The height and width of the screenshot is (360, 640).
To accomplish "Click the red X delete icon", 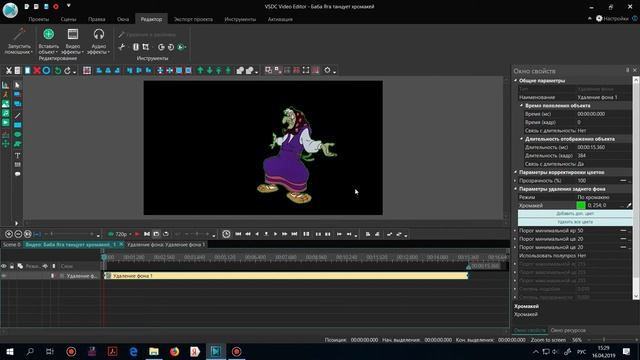I will coord(37,71).
